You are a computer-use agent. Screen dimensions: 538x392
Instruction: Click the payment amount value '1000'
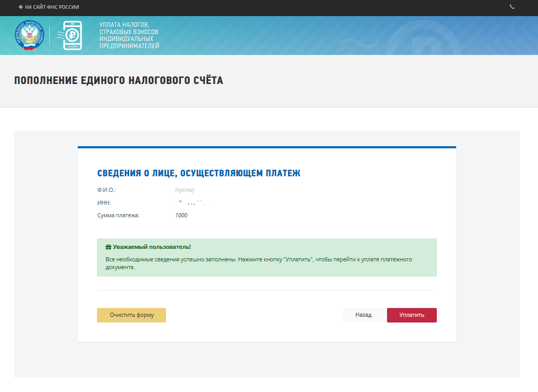pyautogui.click(x=181, y=215)
